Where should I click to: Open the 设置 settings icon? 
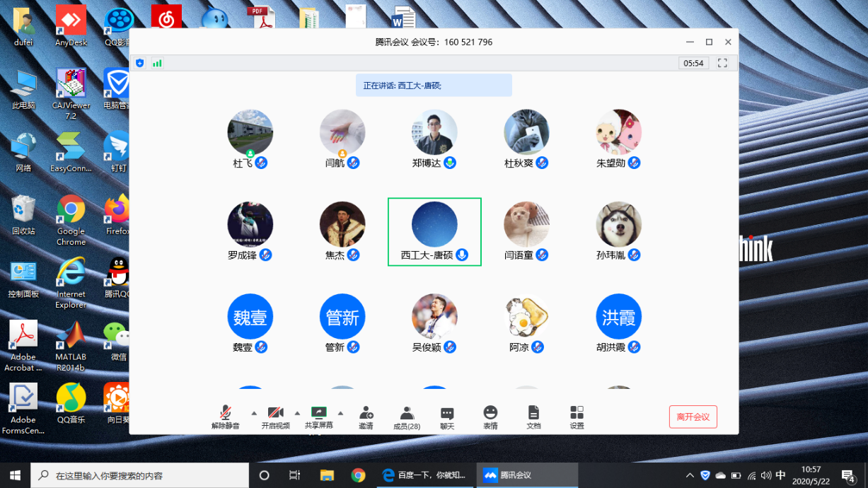click(577, 417)
